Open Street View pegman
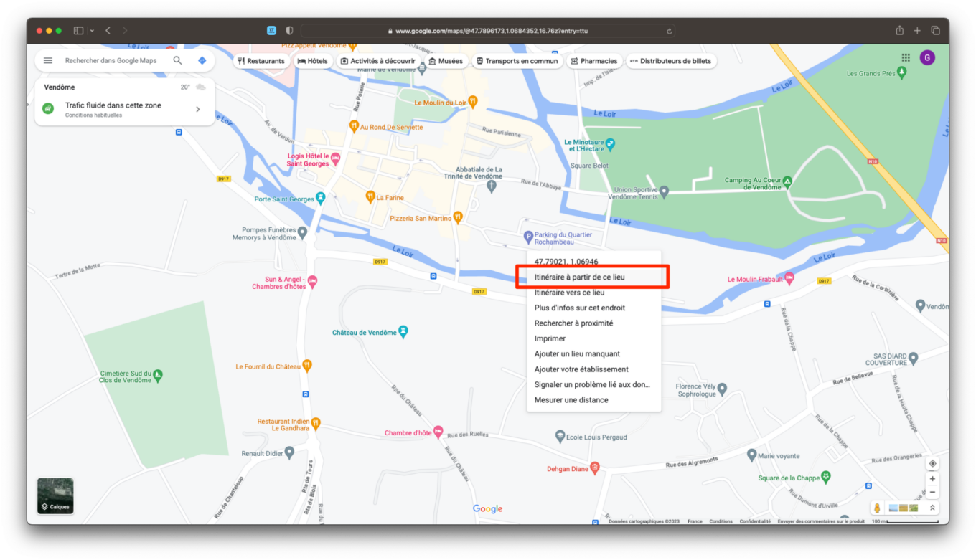Screen dimensions: 976x560 pyautogui.click(x=877, y=508)
